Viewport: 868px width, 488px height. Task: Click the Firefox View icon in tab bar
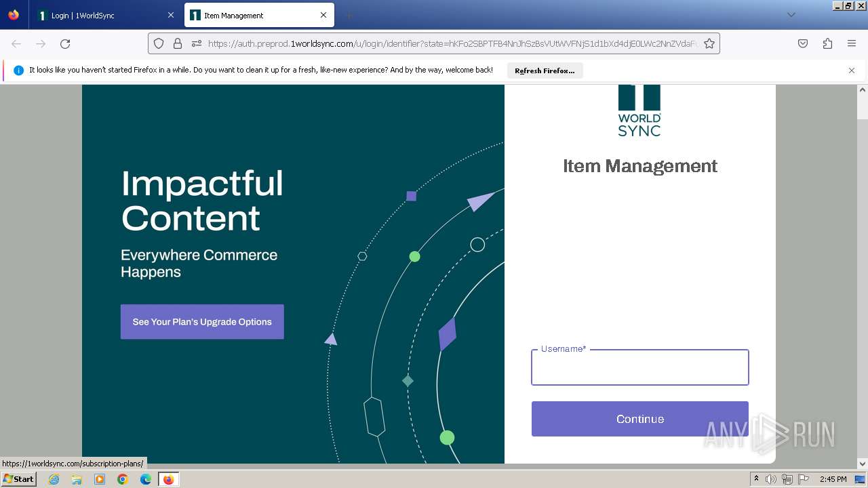click(14, 15)
